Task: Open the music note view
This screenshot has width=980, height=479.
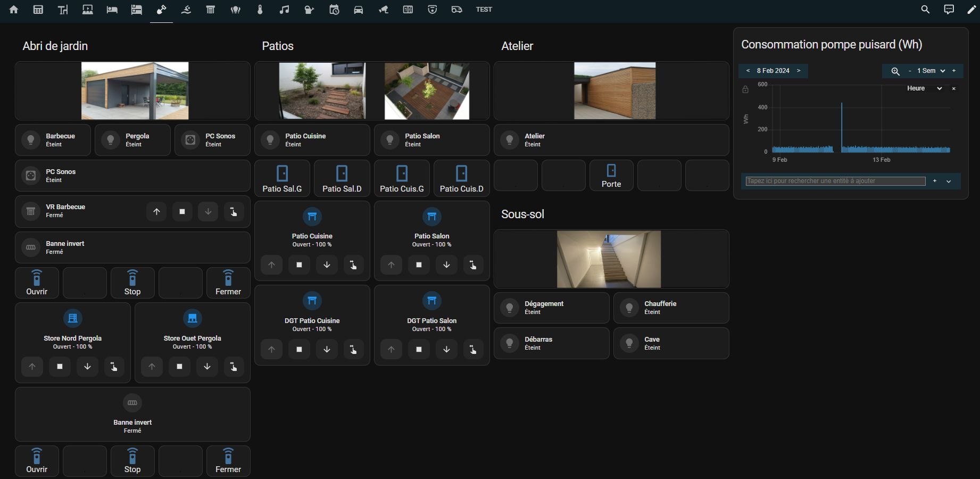Action: [285, 10]
